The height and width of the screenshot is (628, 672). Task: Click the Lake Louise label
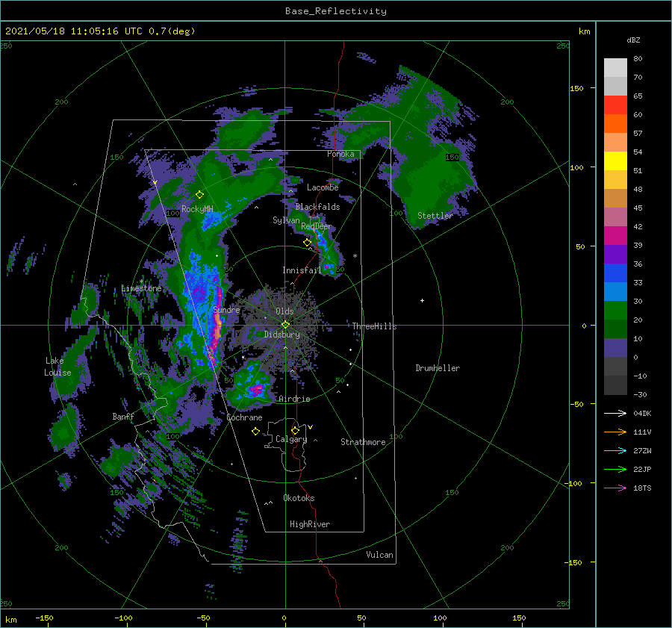[57, 367]
